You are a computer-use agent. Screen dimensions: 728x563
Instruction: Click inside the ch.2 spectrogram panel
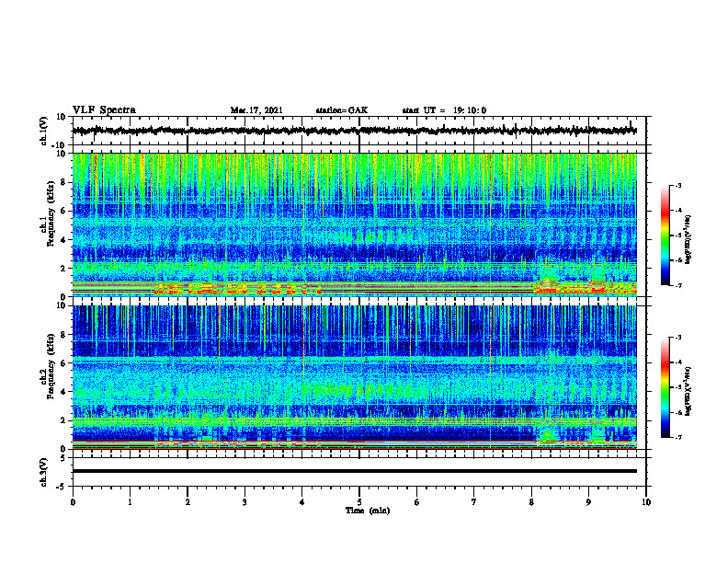point(354,377)
